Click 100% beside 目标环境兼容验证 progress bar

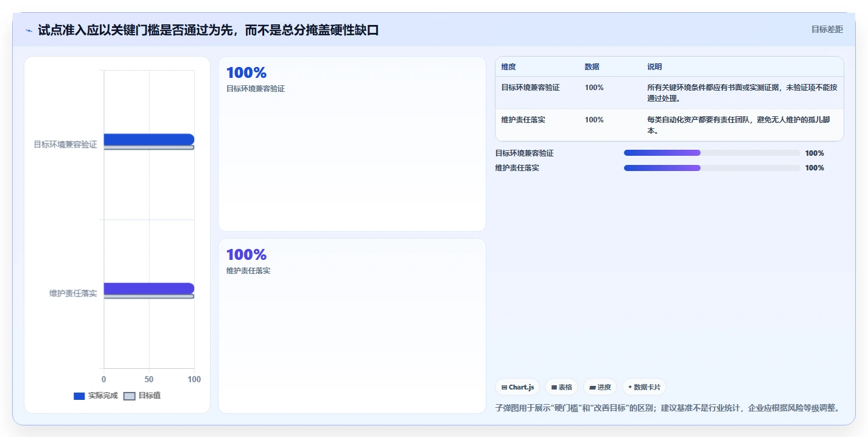pos(814,153)
